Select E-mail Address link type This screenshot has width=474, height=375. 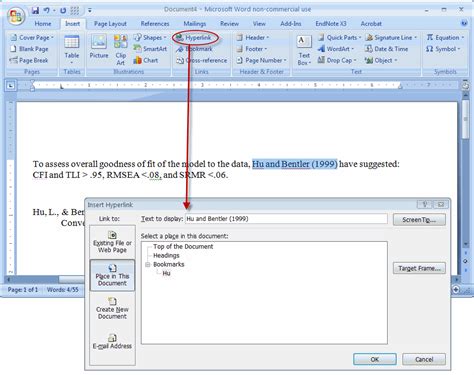(x=112, y=342)
